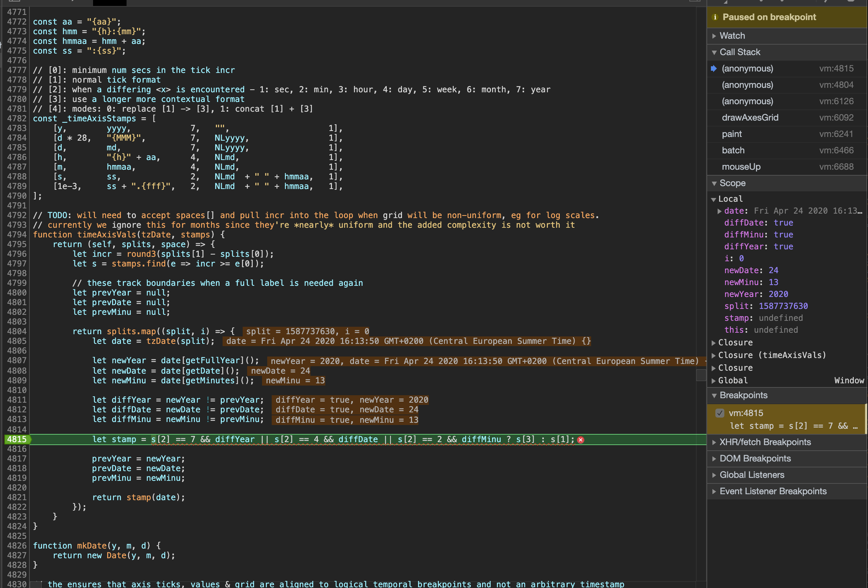Viewport: 868px width, 588px height.
Task: Click the 'this: undefined' scope variable
Action: click(761, 330)
